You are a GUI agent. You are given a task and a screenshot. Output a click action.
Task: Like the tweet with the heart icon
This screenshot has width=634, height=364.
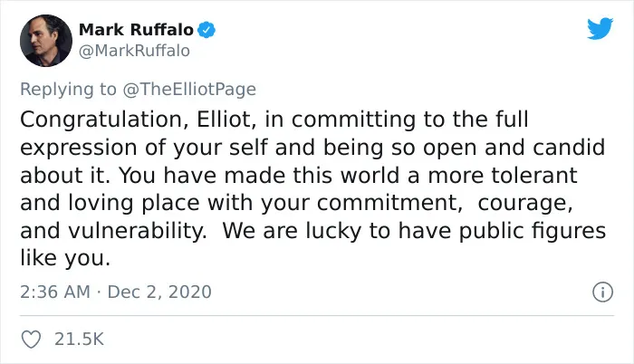(31, 339)
